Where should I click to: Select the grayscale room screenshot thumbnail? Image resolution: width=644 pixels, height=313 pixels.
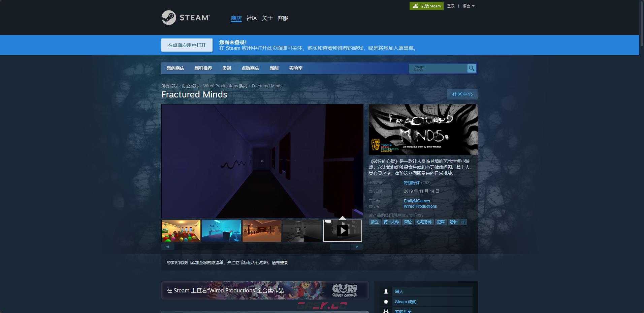coord(302,231)
